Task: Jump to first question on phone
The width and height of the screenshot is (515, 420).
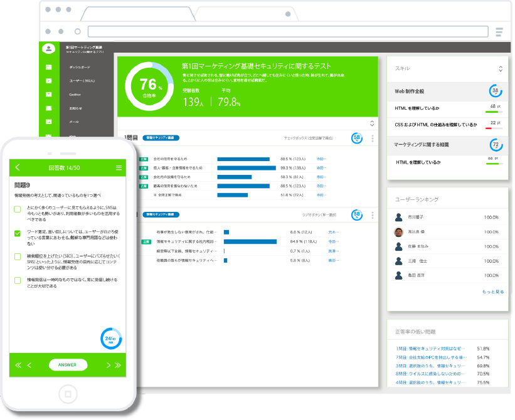Action: click(18, 365)
